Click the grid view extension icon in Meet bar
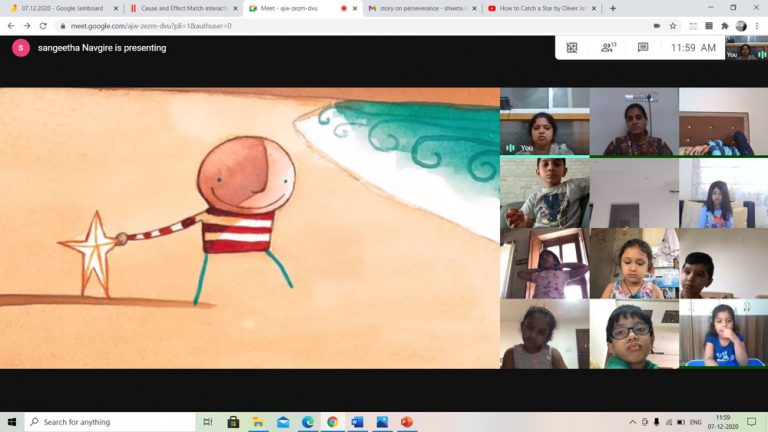 [572, 48]
